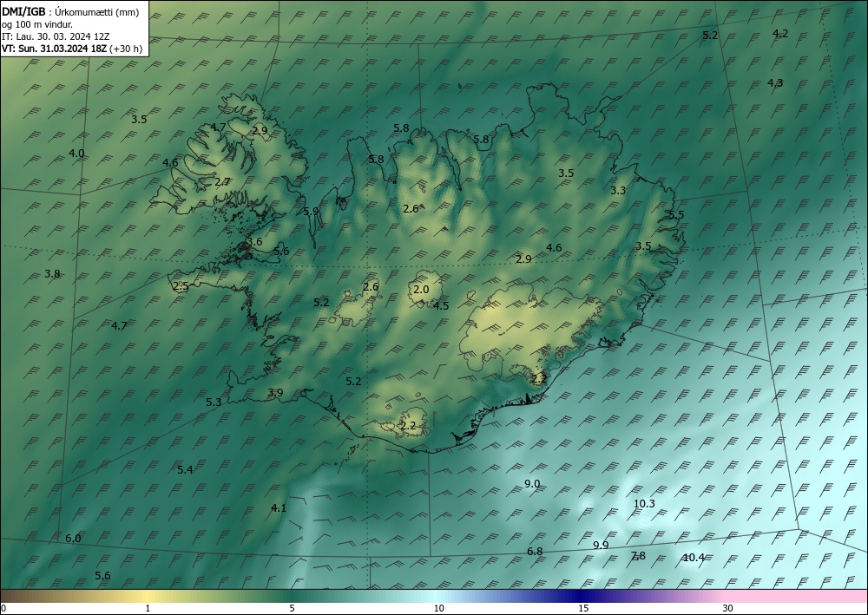Click the 4.1 value south of Reykjanes

point(279,507)
